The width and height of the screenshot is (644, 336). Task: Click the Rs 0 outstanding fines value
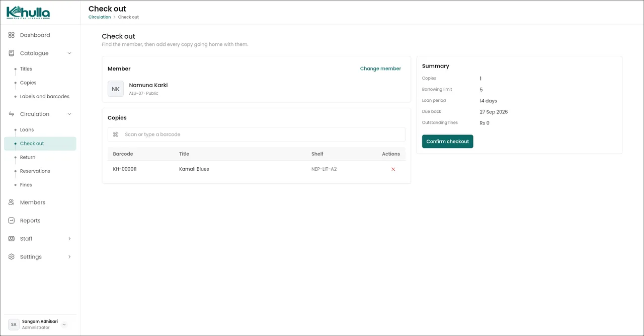(485, 123)
